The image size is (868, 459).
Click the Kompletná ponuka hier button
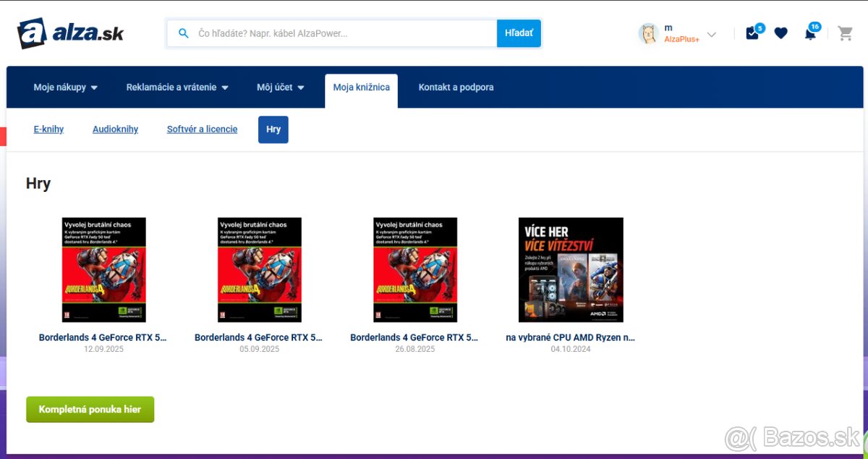tap(90, 409)
